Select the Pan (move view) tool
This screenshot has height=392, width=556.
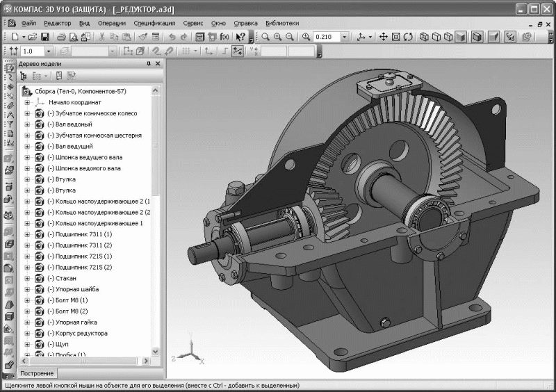tap(383, 36)
